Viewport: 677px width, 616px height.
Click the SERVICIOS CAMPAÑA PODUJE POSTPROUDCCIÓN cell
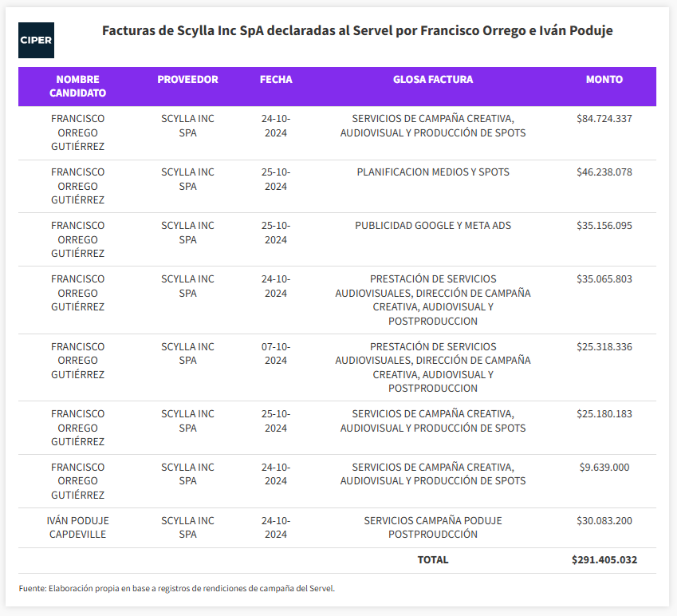coord(433,527)
